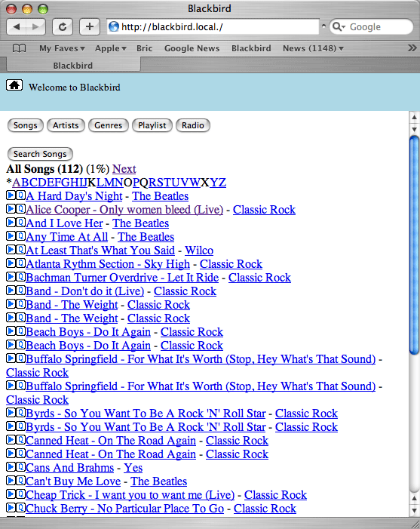Screen dimensions: 420x529
Task: Expand My Faves bookmark dropdown
Action: [x=62, y=48]
